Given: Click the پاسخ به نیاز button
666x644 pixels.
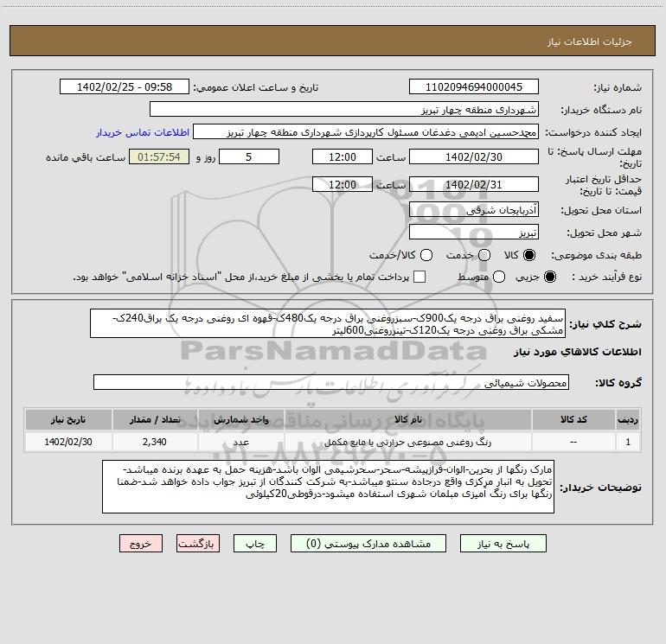Looking at the screenshot, I should [x=503, y=544].
